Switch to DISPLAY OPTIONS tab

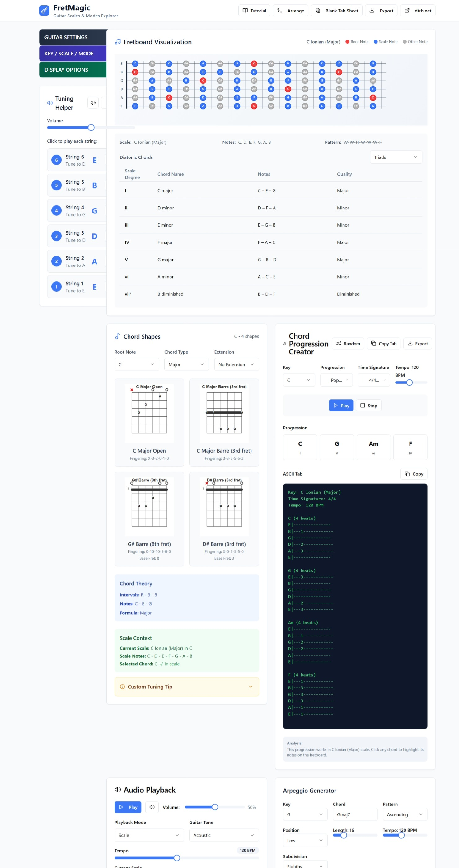point(73,70)
